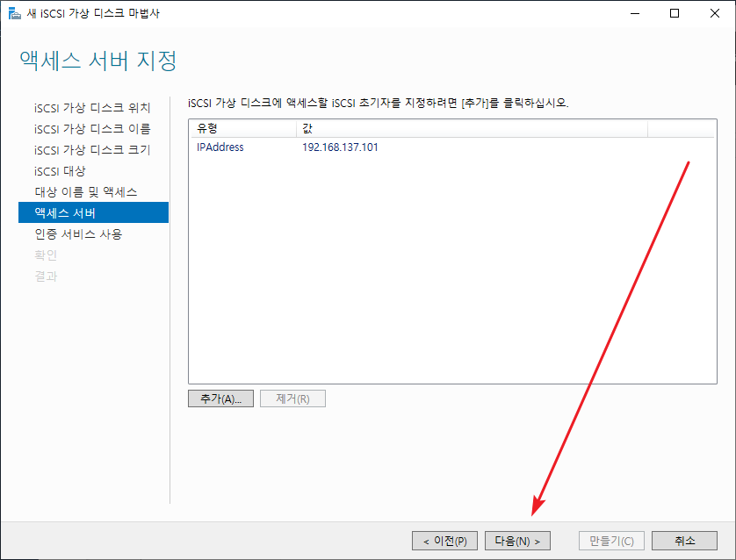Open 대상 이름 및 액세스 step
Image resolution: width=736 pixels, height=560 pixels.
click(x=86, y=192)
